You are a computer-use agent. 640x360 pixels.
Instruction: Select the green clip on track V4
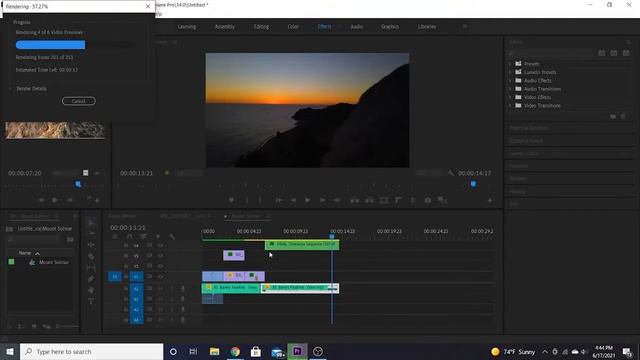click(x=302, y=244)
